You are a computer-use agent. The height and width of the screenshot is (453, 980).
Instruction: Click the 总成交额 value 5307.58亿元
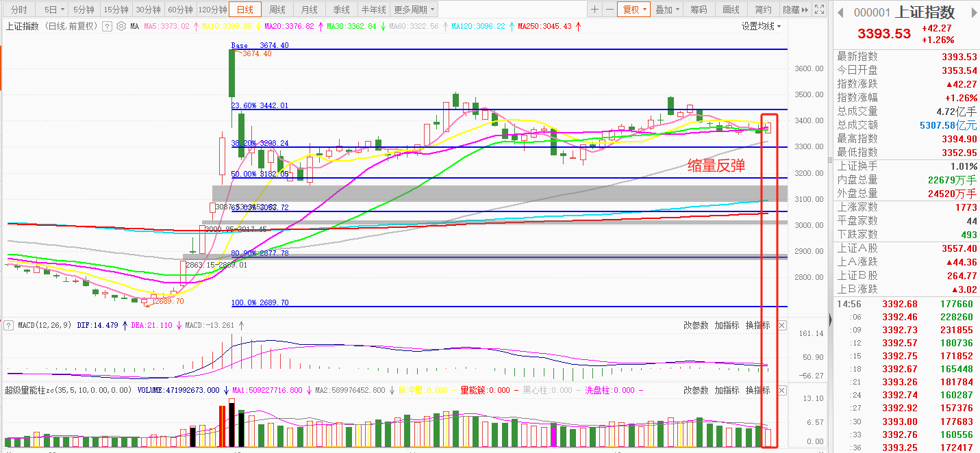[948, 125]
